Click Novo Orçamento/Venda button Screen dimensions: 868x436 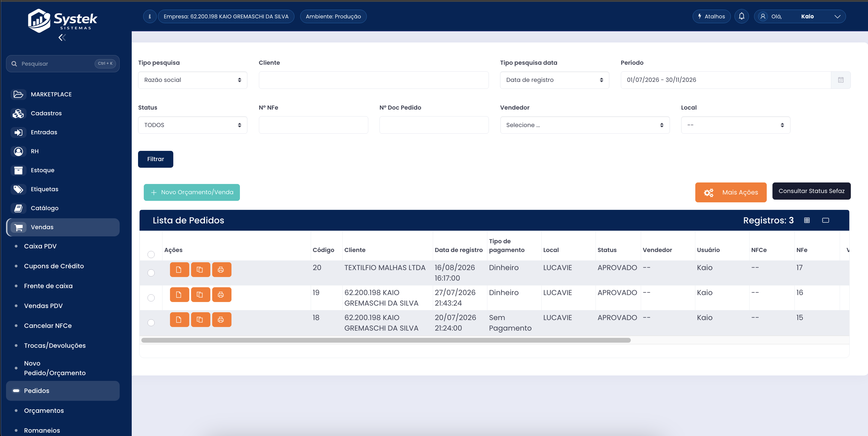click(x=192, y=192)
